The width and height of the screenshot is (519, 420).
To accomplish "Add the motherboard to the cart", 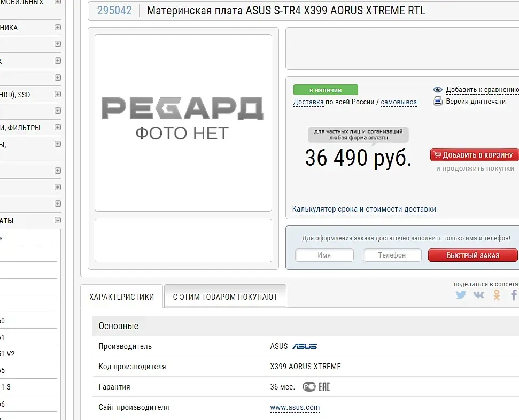I will point(474,155).
